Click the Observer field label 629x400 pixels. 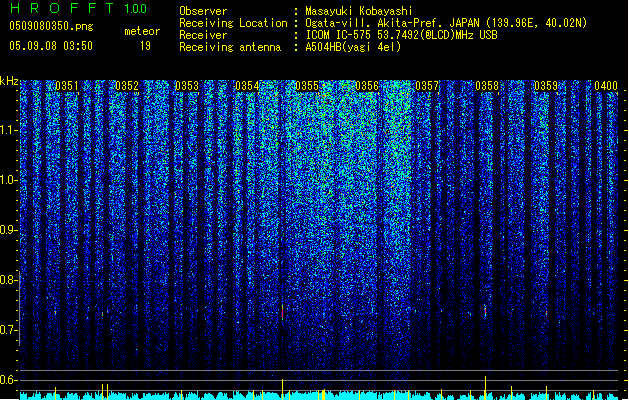pos(203,11)
